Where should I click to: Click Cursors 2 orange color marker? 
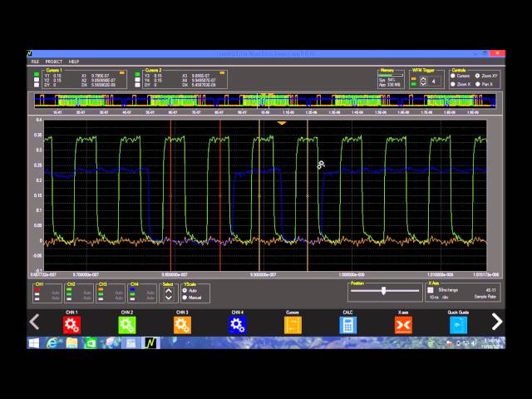point(222,73)
